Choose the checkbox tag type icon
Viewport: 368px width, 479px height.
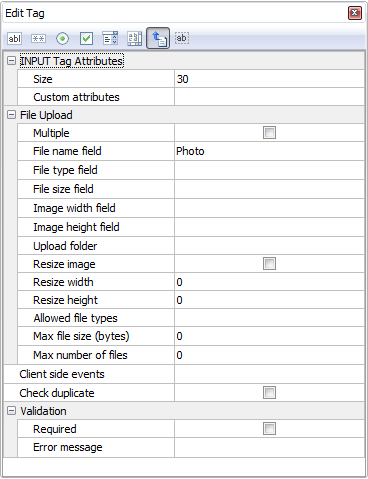(86, 39)
